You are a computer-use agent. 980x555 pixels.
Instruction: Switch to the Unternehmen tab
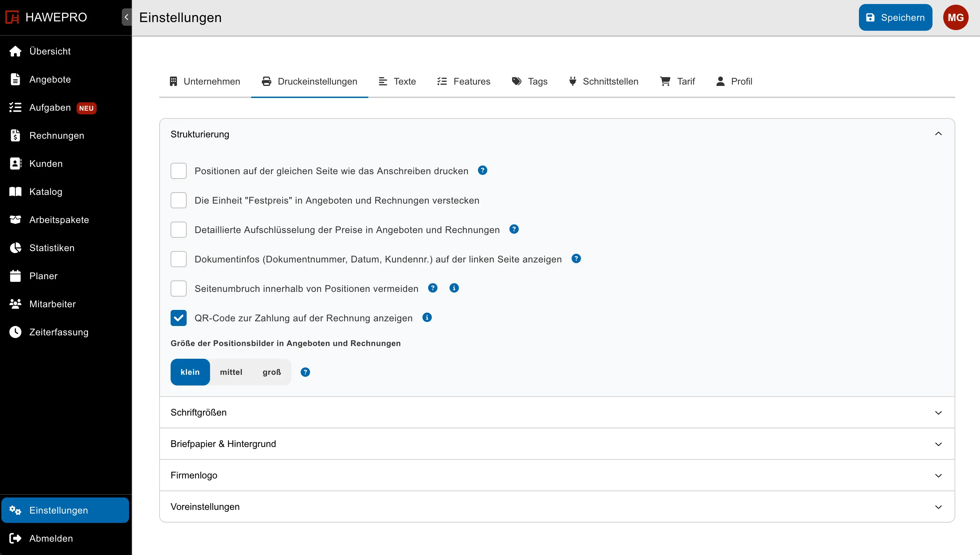pyautogui.click(x=205, y=81)
